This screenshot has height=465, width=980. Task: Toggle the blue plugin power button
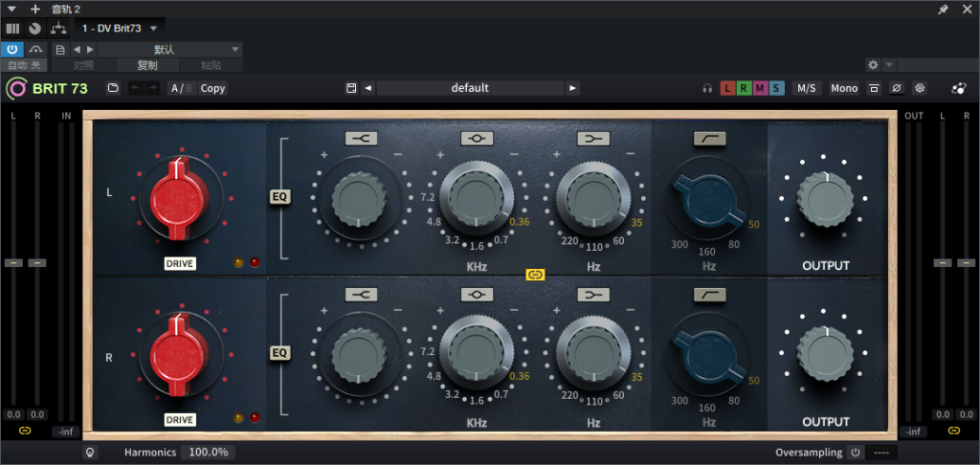tap(11, 50)
